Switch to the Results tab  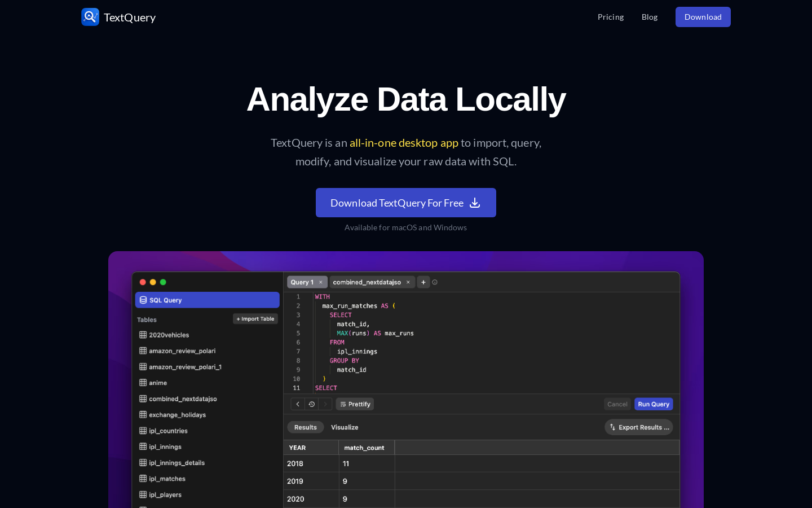tap(306, 427)
